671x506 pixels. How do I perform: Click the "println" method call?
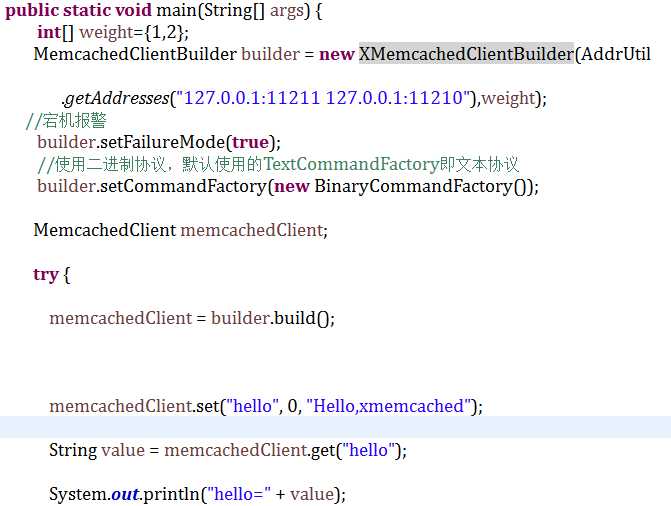171,495
